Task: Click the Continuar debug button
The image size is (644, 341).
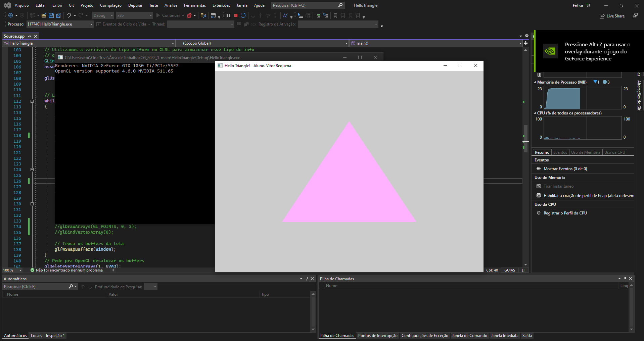Action: point(168,15)
